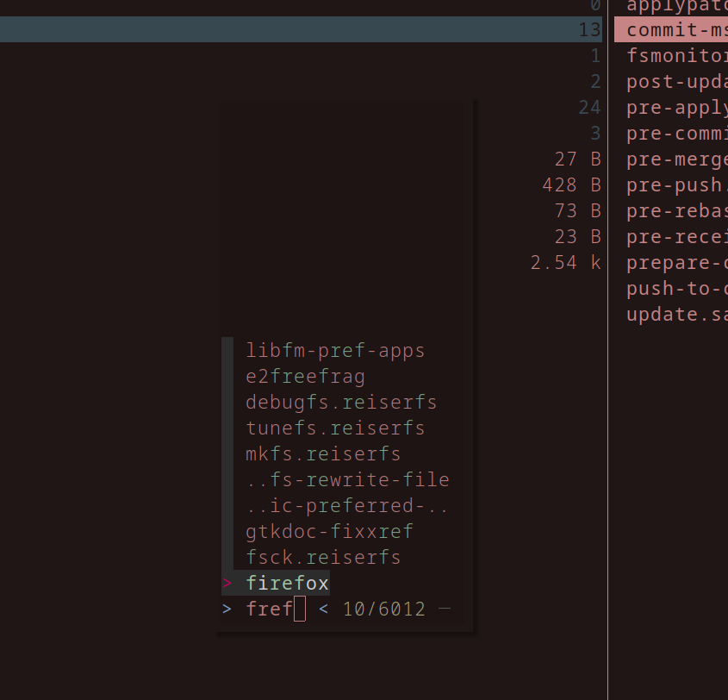Viewport: 728px width, 700px height.
Task: Select tunefs.reiserfs from the matches
Action: 335,428
